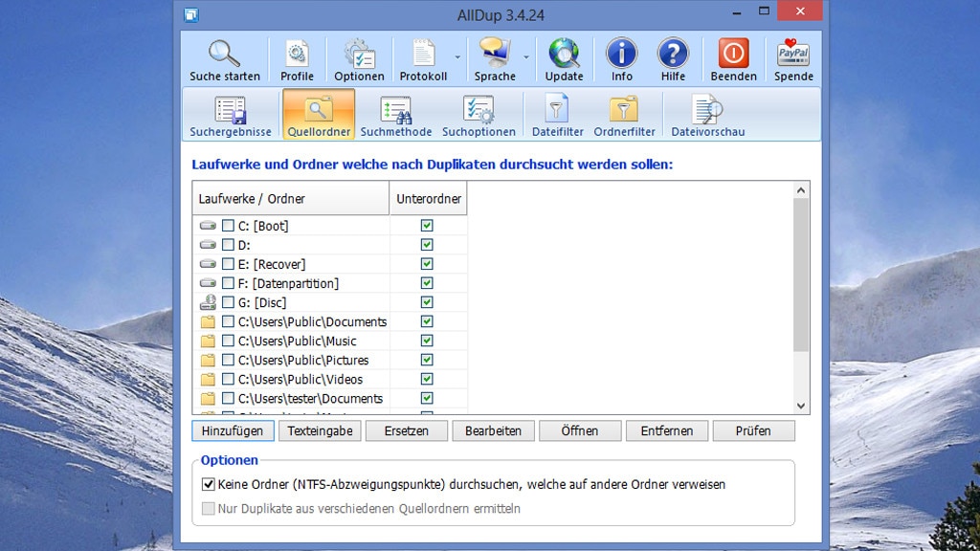Open the Ordnerfilter tab
Image resolution: width=980 pixels, height=551 pixels.
(624, 115)
